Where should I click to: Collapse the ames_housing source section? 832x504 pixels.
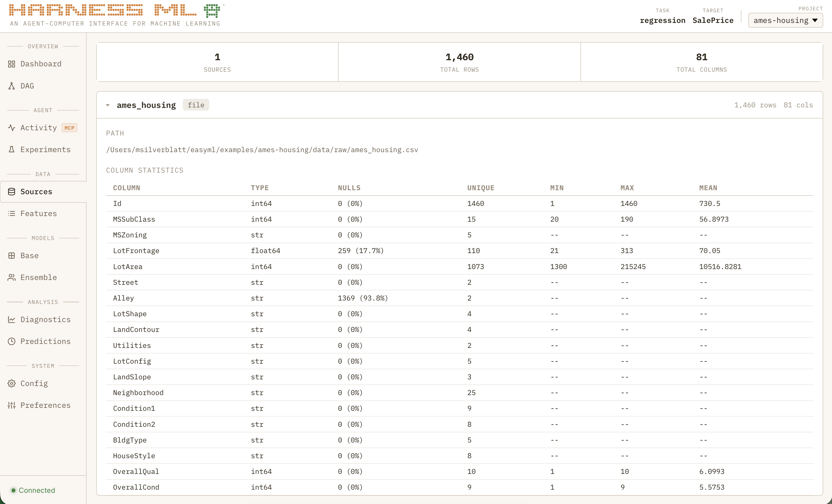coord(108,105)
